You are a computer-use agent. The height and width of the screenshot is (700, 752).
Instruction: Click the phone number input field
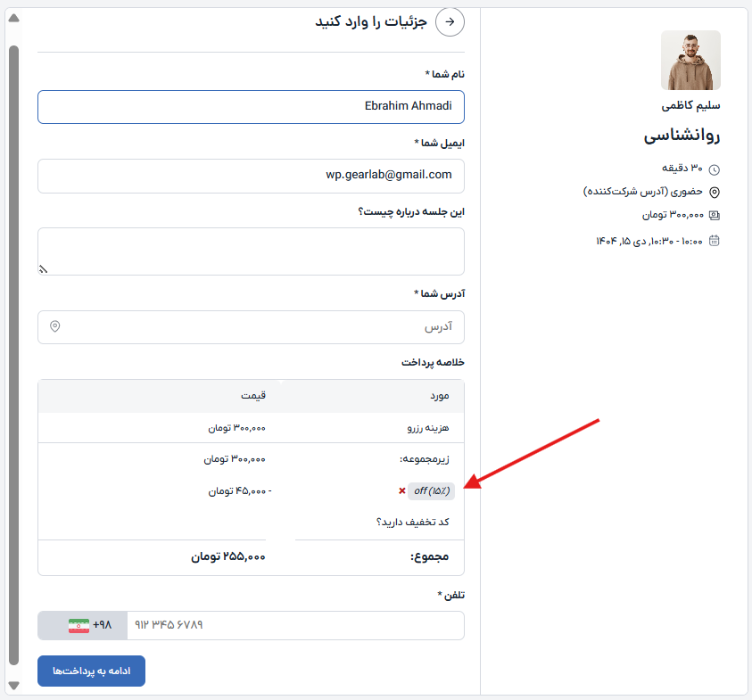click(294, 625)
